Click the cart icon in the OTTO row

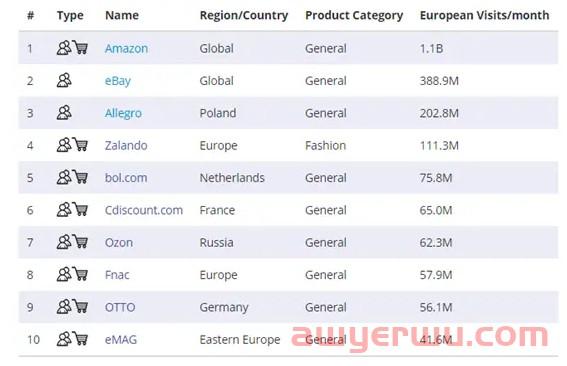pos(80,306)
